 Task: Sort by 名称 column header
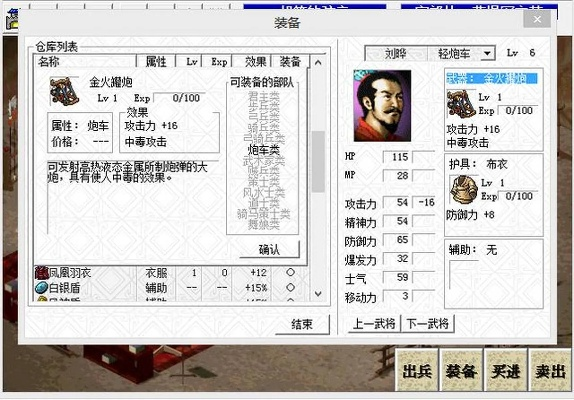85,61
